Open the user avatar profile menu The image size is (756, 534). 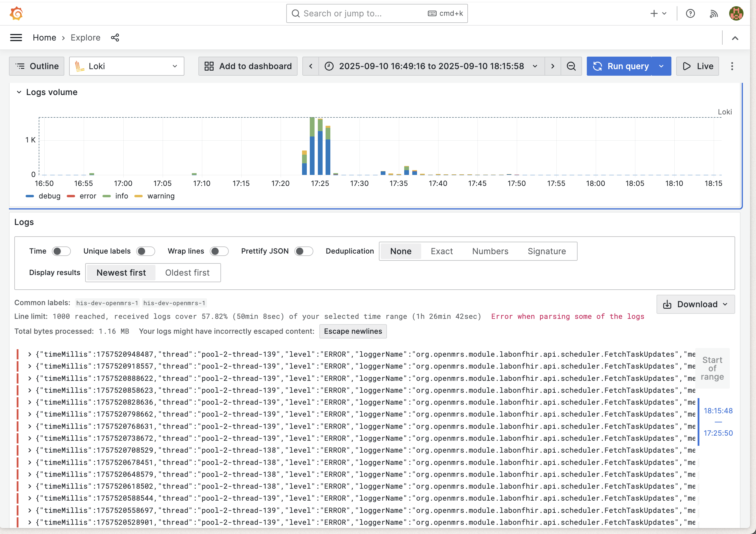(736, 13)
